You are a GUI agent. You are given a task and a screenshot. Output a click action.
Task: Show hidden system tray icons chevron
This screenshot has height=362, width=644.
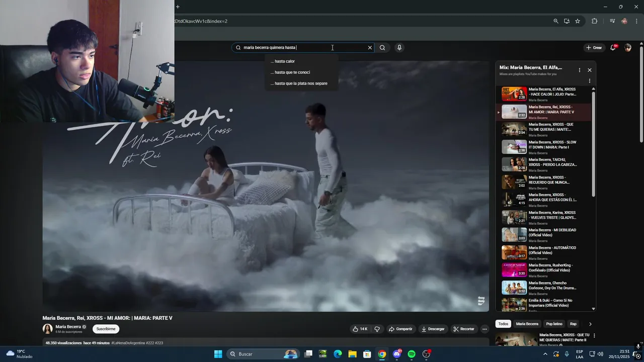[545, 354]
